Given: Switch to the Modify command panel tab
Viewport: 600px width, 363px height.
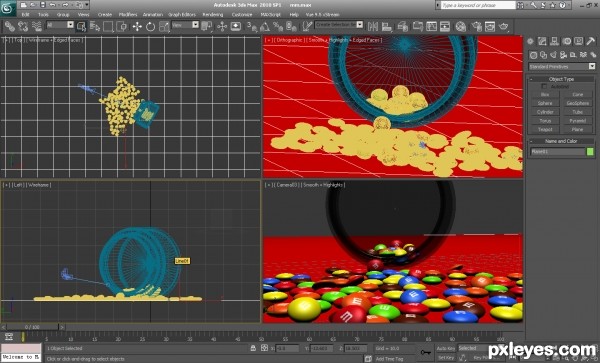Looking at the screenshot, I should click(x=542, y=41).
